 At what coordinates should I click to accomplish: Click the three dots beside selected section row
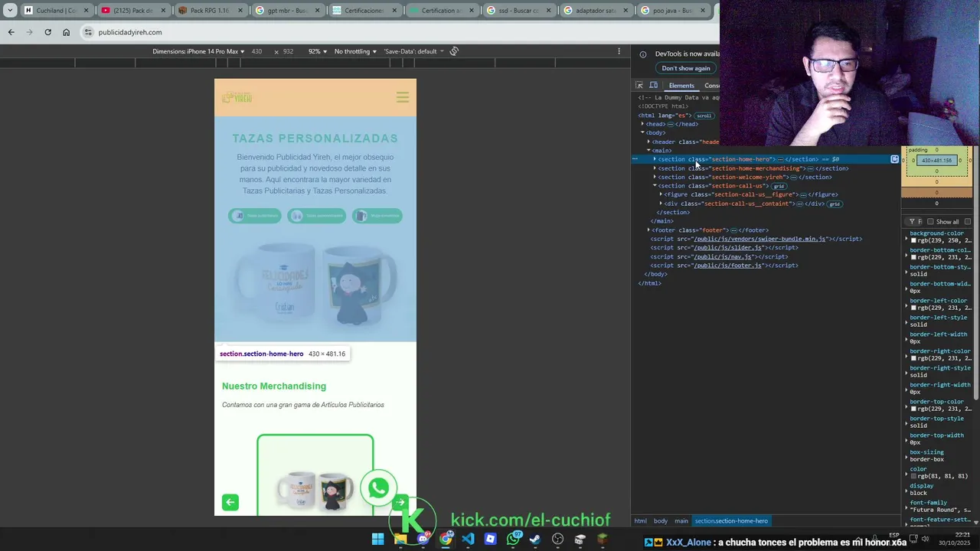[635, 159]
